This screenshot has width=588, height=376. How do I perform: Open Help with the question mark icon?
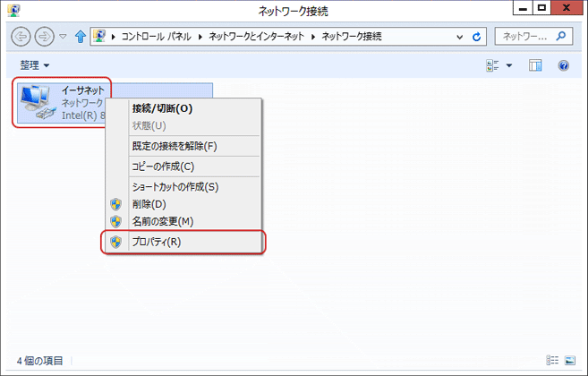pos(563,65)
